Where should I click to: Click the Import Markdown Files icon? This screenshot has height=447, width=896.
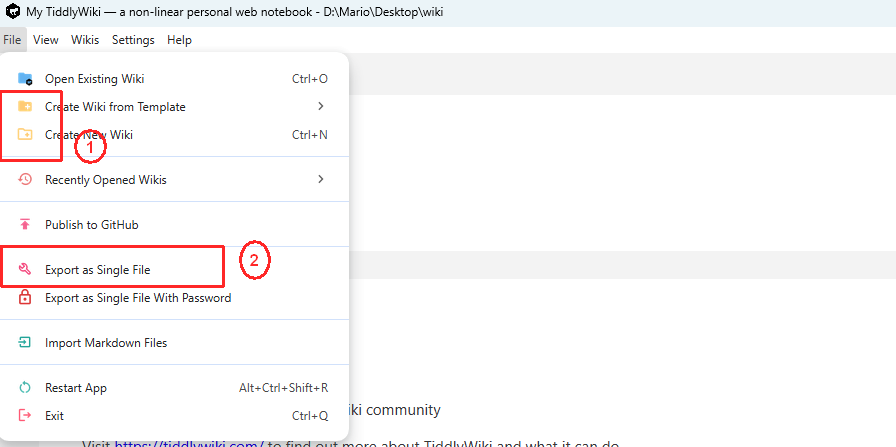tap(25, 343)
